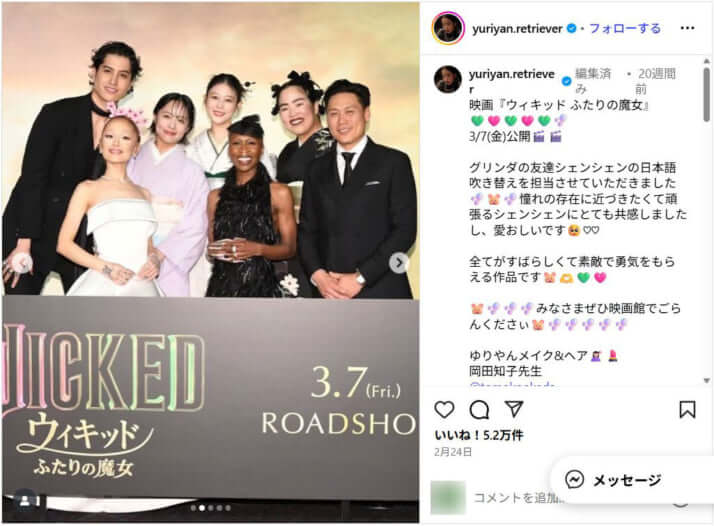Share the post with the paper plane icon
This screenshot has width=714, height=526.
pos(514,409)
